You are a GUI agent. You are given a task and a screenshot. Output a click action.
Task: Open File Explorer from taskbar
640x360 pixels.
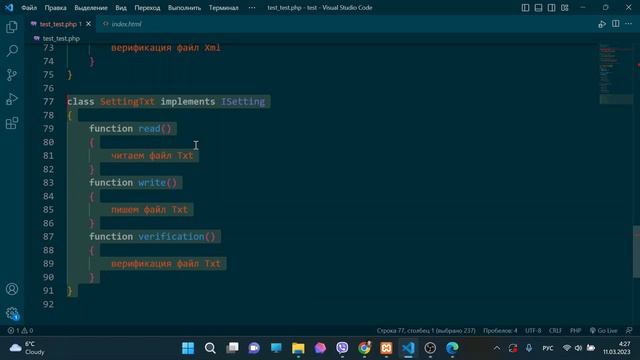click(298, 348)
